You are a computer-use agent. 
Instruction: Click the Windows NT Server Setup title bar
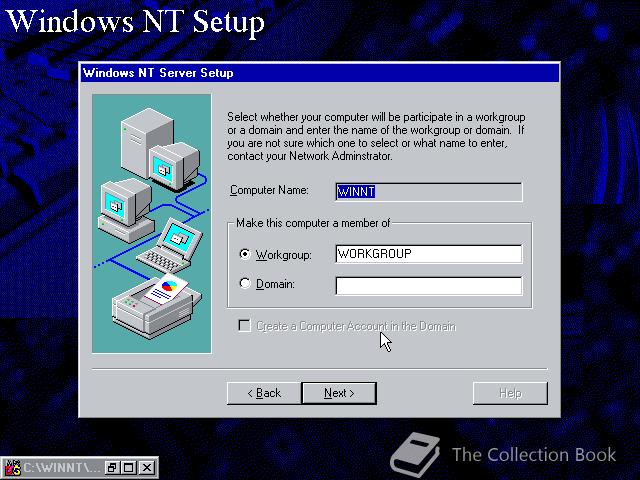click(319, 73)
